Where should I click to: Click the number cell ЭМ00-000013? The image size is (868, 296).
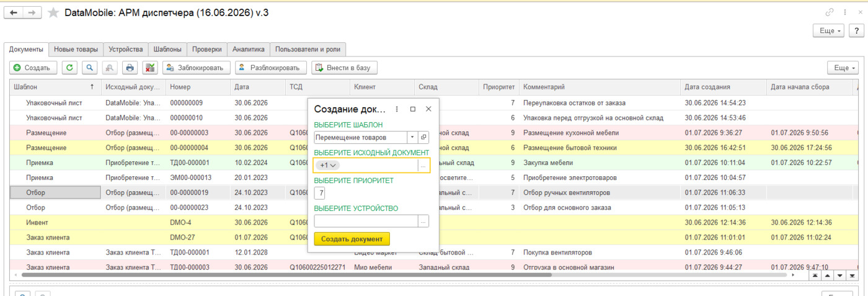click(198, 177)
